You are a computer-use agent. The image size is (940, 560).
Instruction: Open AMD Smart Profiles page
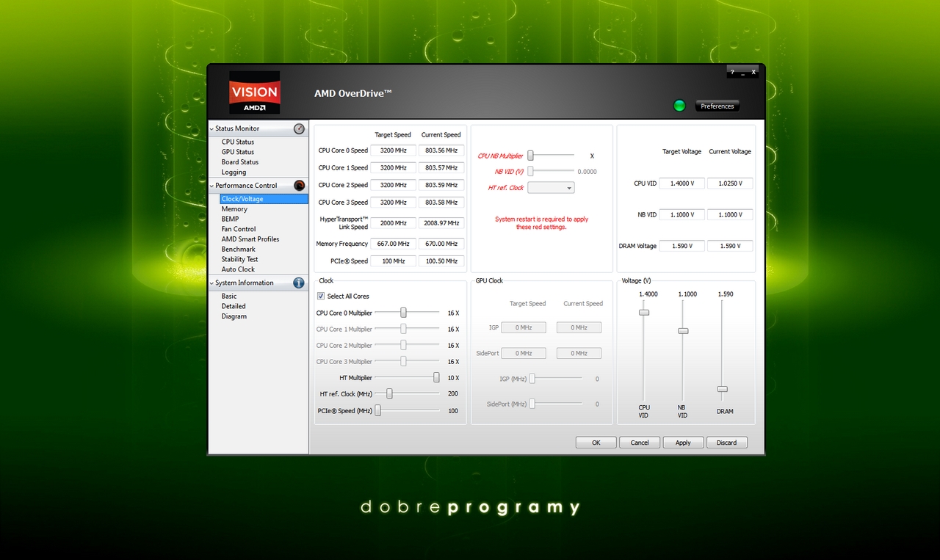pos(250,239)
